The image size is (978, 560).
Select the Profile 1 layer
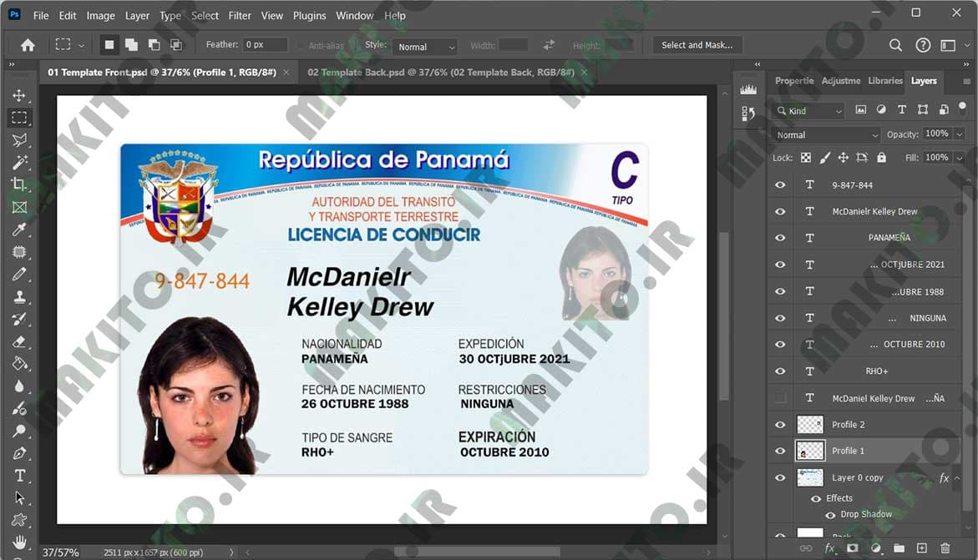(x=864, y=451)
